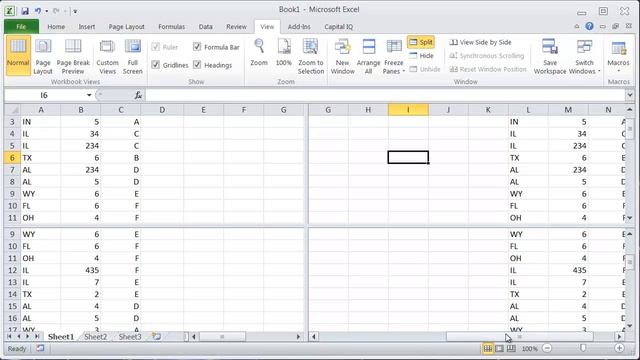Open a New Window
This screenshot has width=640, height=360.
click(x=342, y=56)
